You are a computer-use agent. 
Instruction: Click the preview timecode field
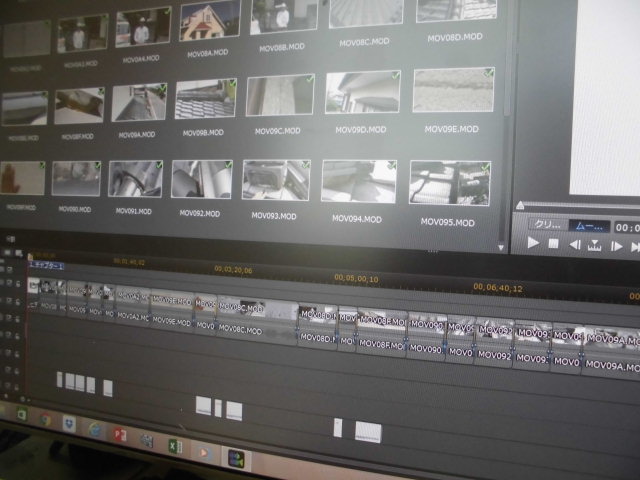tap(627, 227)
